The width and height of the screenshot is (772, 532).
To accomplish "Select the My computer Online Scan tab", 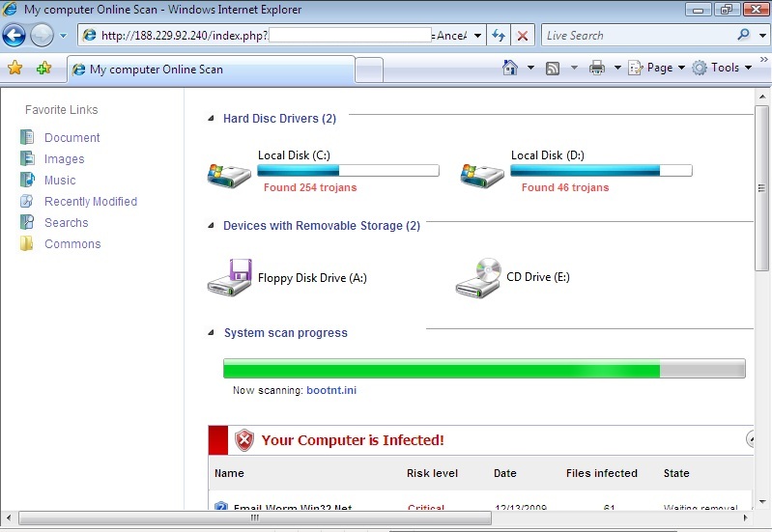I will (211, 70).
